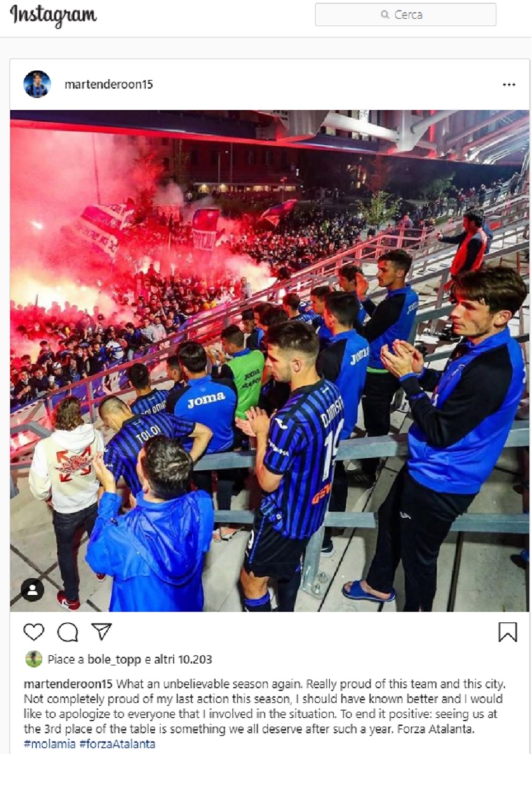Click martenderoon15 name in caption
532x785 pixels.
click(x=68, y=684)
